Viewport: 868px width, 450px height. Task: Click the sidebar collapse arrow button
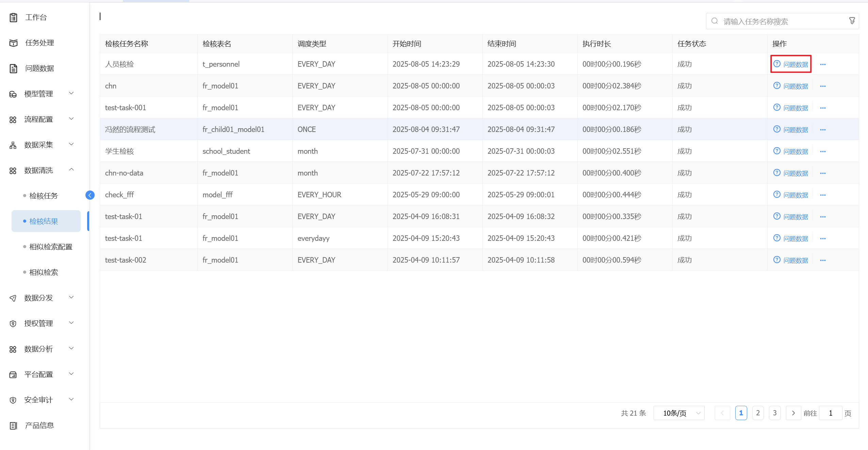click(90, 195)
